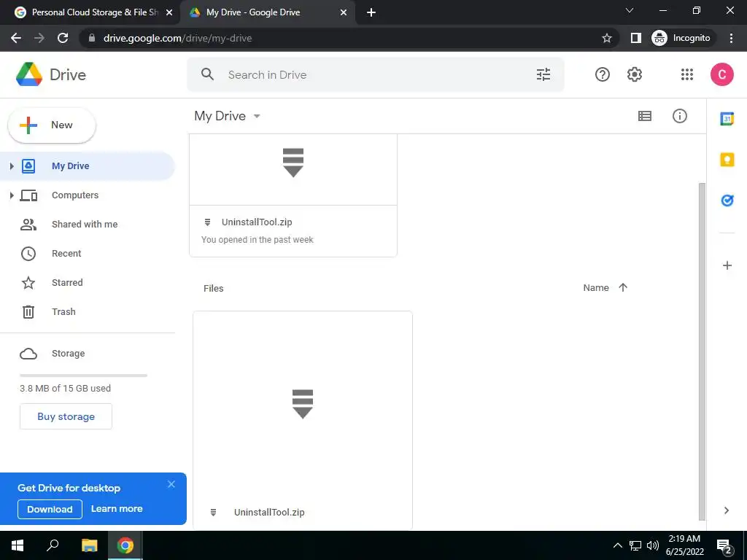
Task: Open notifications action center
Action: point(724,546)
